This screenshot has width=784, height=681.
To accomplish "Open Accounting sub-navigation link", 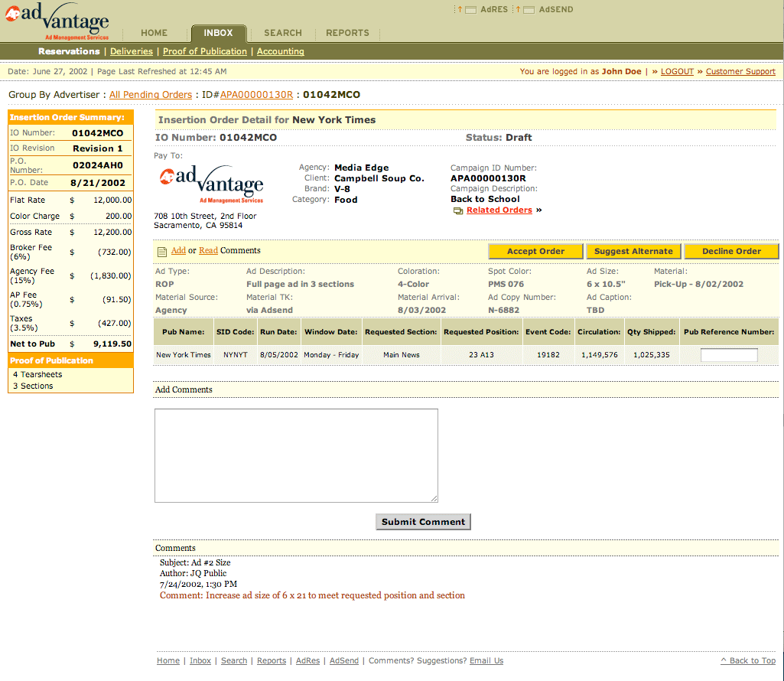I will 281,51.
